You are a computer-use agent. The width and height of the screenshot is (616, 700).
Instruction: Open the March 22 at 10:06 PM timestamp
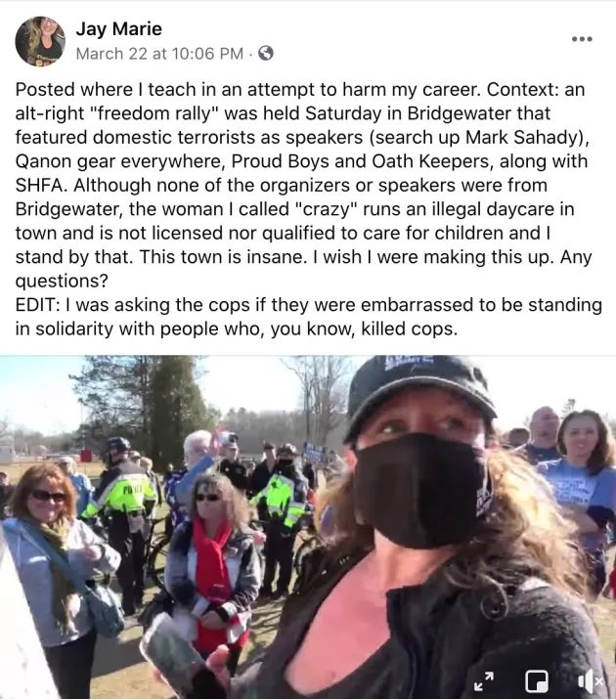click(x=159, y=54)
